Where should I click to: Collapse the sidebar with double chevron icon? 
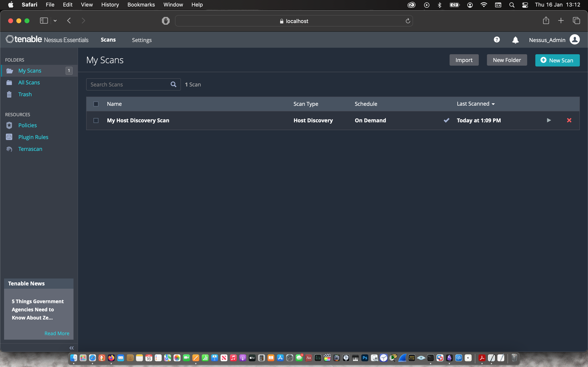pyautogui.click(x=71, y=348)
